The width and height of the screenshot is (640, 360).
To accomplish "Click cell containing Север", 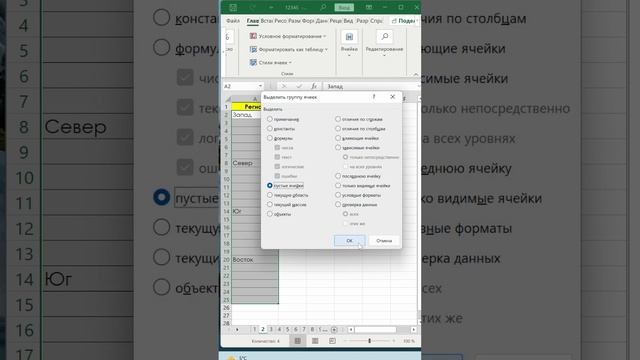I will coord(247,163).
